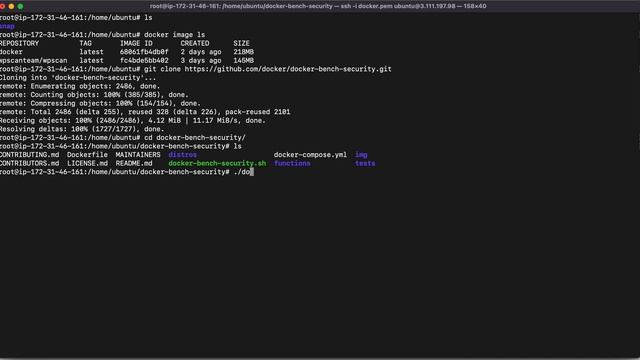Screen dimensions: 640x360
Task: Click the IMAGE ID column header
Action: click(x=136, y=43)
